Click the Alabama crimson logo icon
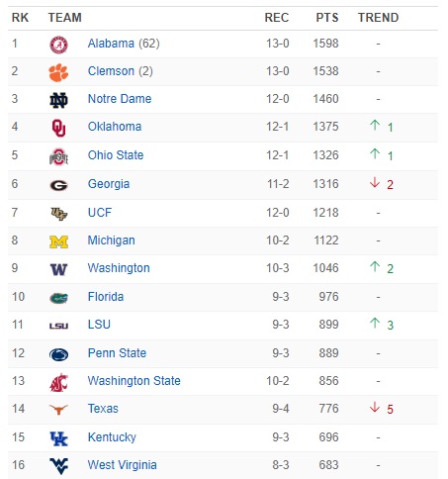Viewport: 448px width, 479px height. tap(58, 45)
